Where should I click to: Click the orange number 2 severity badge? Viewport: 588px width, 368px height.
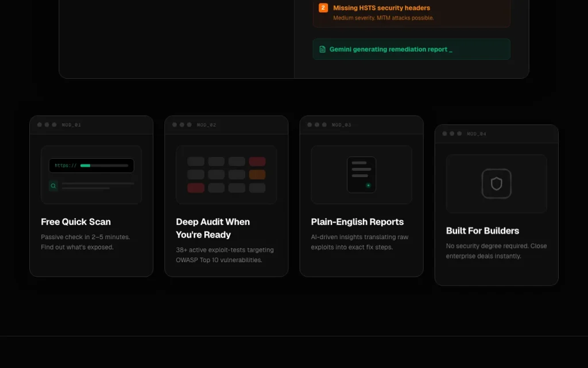[323, 8]
